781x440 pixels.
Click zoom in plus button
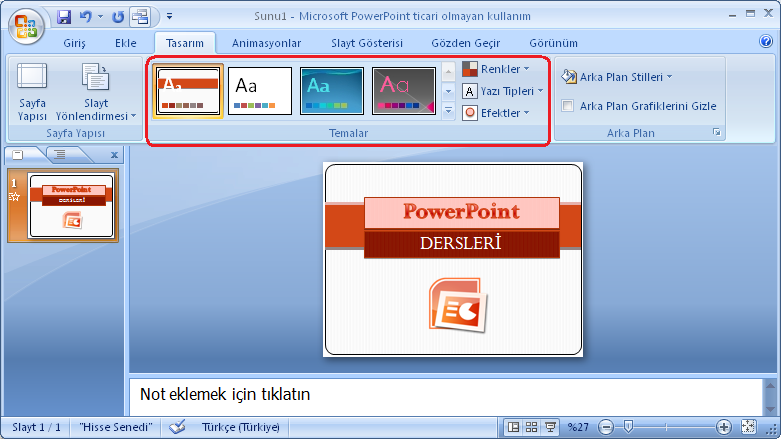[x=723, y=427]
